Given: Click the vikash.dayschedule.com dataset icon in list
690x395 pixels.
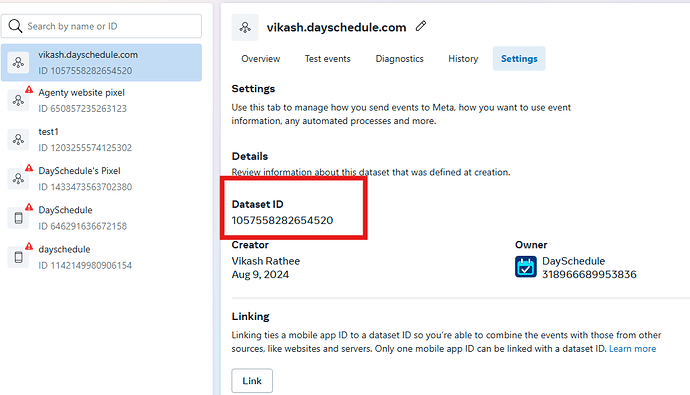Looking at the screenshot, I should pos(18,62).
